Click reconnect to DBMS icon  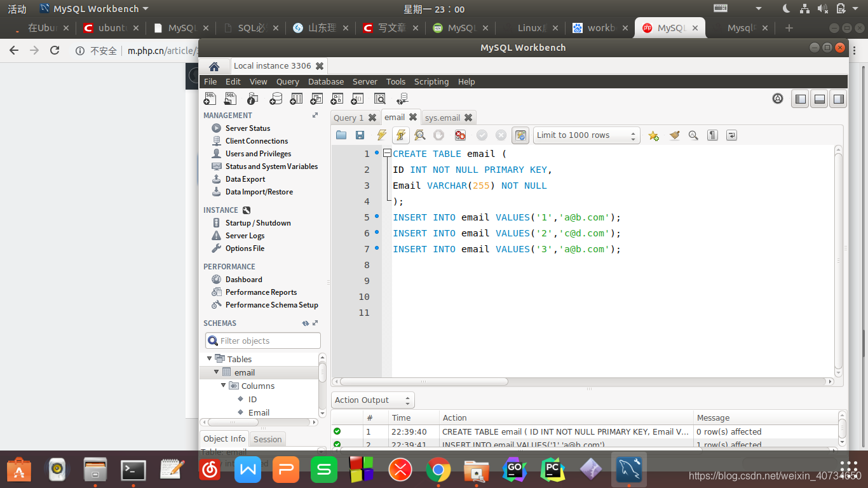pos(402,98)
